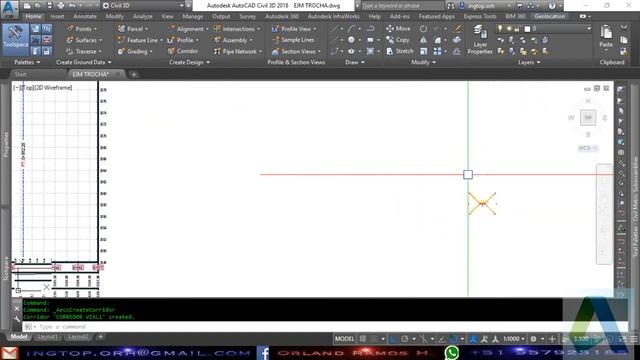Activate the Stretch tool
The width and height of the screenshot is (640, 360).
click(400, 51)
